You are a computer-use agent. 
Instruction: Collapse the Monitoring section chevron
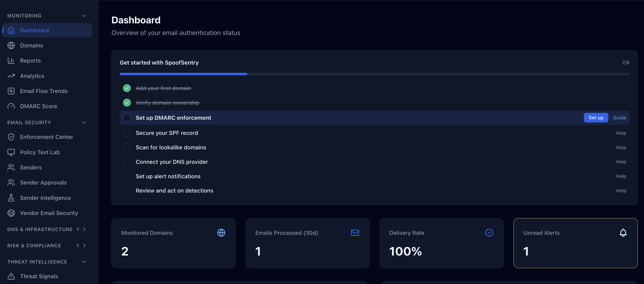(x=84, y=16)
